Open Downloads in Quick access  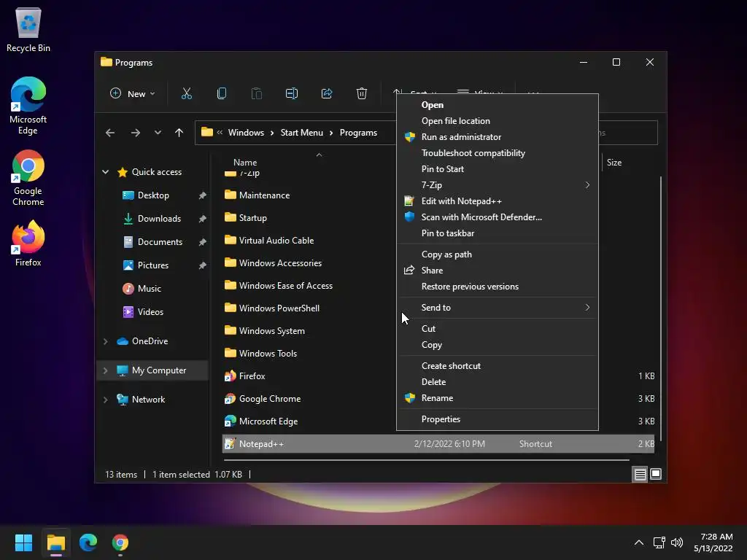click(159, 219)
